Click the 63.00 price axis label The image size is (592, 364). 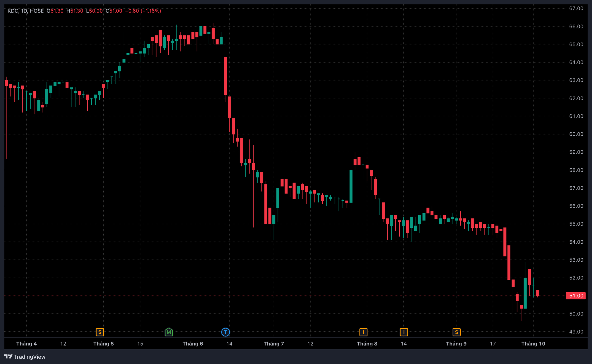pyautogui.click(x=576, y=80)
